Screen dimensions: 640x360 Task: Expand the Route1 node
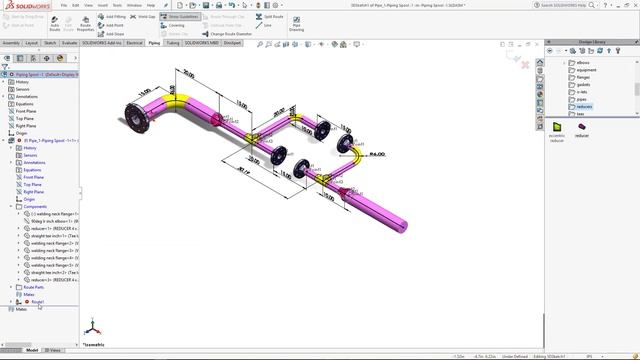[x=11, y=302]
